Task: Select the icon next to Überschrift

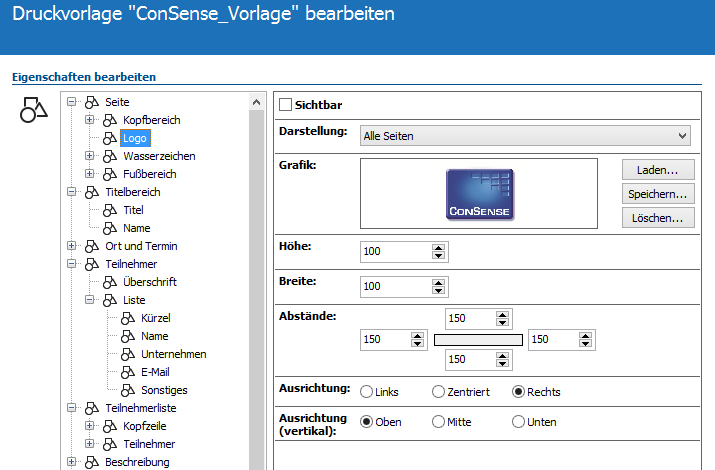Action: click(x=110, y=282)
